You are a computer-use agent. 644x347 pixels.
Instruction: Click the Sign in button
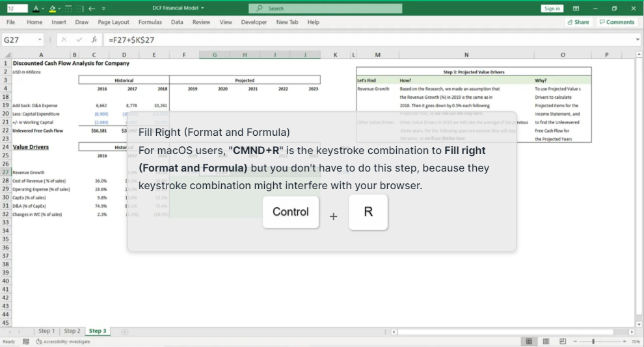(552, 8)
